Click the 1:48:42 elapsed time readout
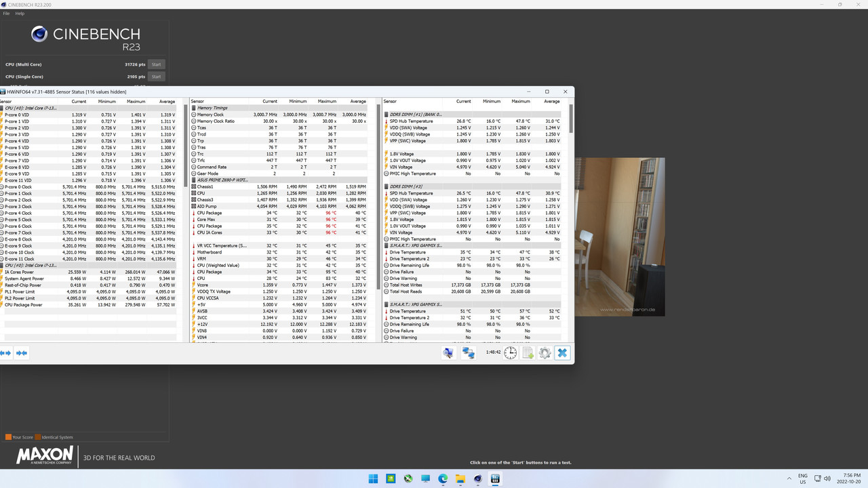Viewport: 868px width, 488px height. 493,352
